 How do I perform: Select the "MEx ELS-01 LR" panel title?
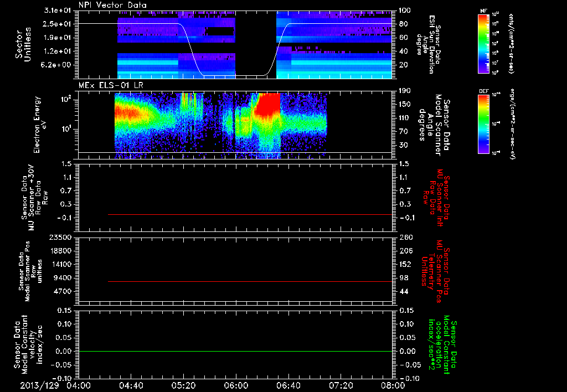(x=111, y=85)
